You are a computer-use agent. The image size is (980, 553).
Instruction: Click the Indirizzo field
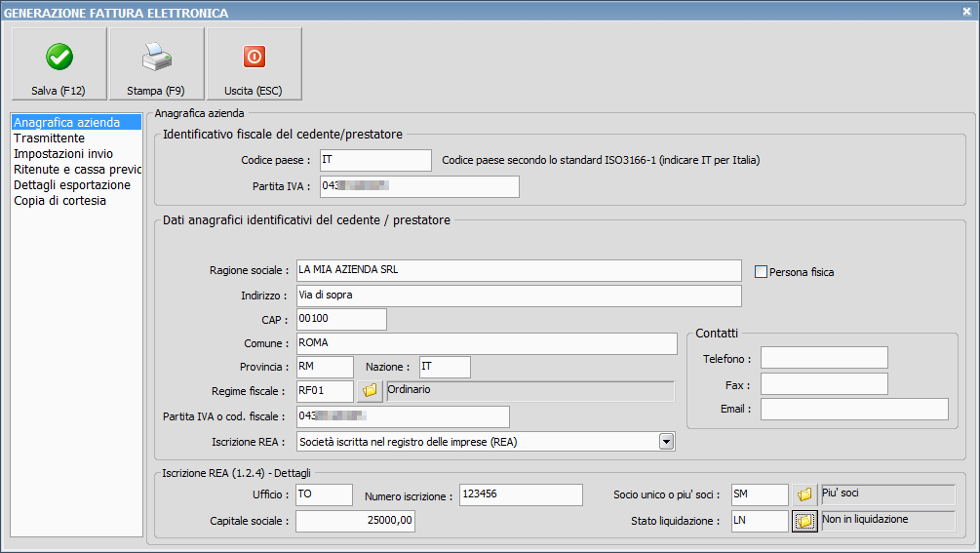[x=519, y=296]
